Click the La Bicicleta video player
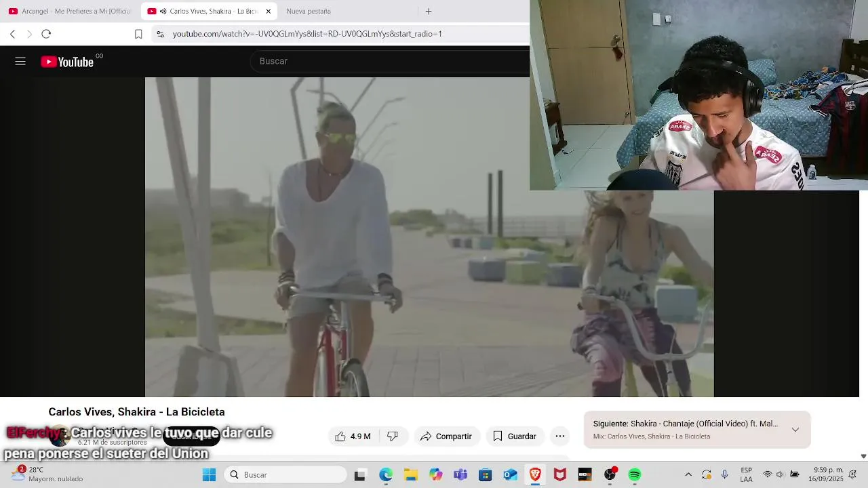The height and width of the screenshot is (488, 868). 429,237
